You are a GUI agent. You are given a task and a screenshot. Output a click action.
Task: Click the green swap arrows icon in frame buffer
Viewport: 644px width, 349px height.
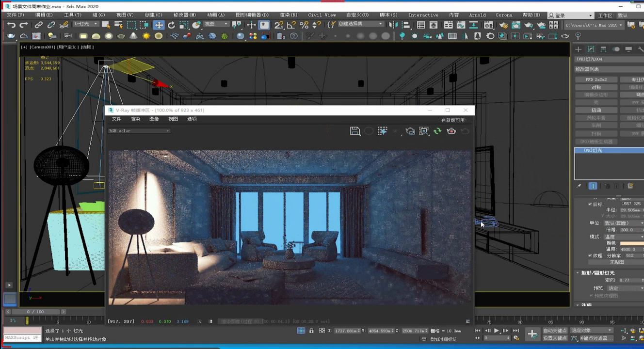437,131
